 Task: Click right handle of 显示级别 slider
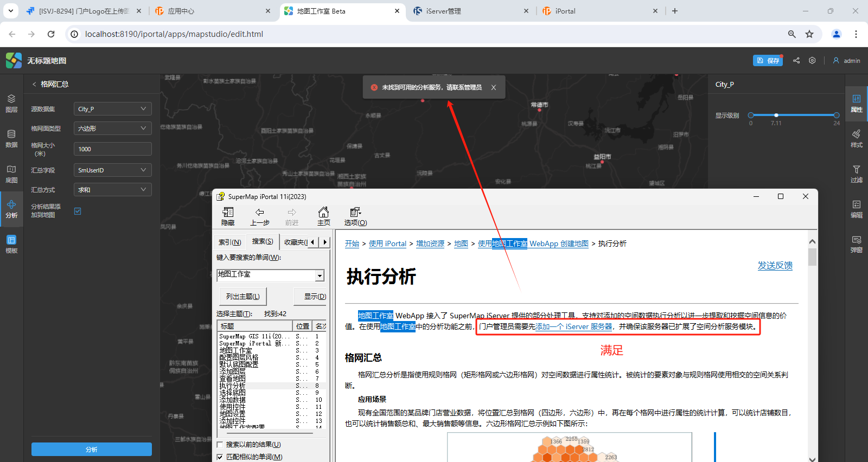pos(837,115)
